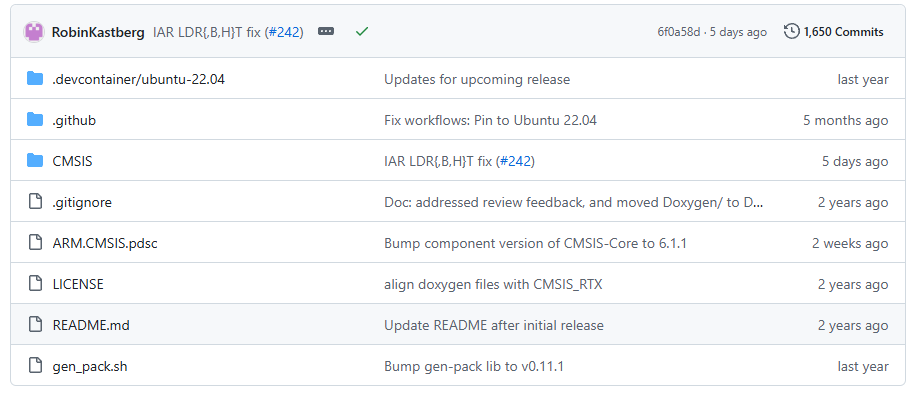Open 'Fix workflows: Pin to Ubuntu 22.04' commit
Image resolution: width=918 pixels, height=394 pixels.
(491, 121)
